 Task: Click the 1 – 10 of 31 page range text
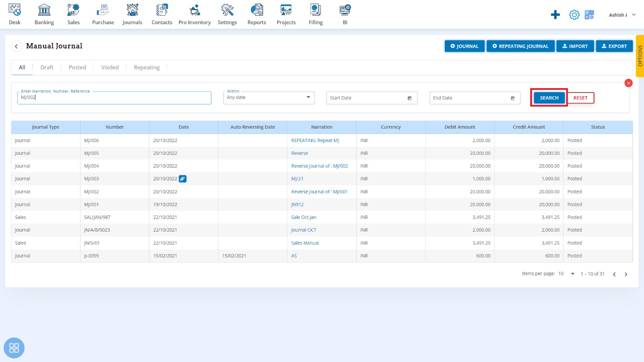[x=592, y=274]
